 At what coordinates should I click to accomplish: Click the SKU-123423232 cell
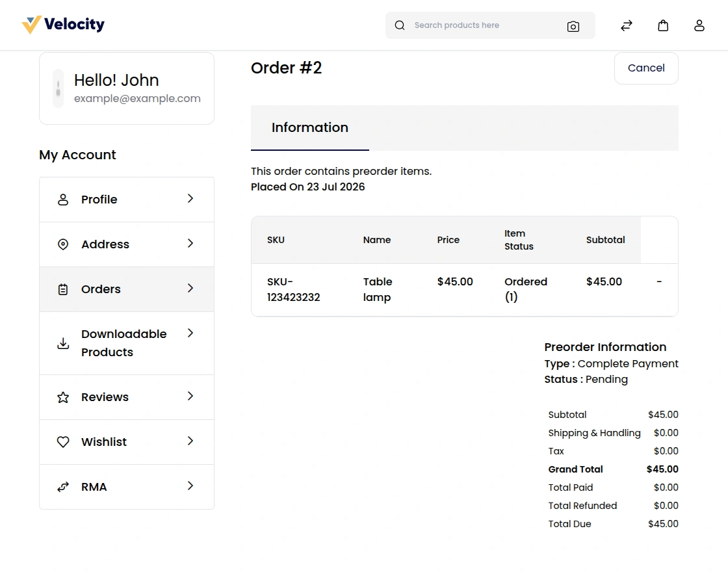pyautogui.click(x=293, y=290)
